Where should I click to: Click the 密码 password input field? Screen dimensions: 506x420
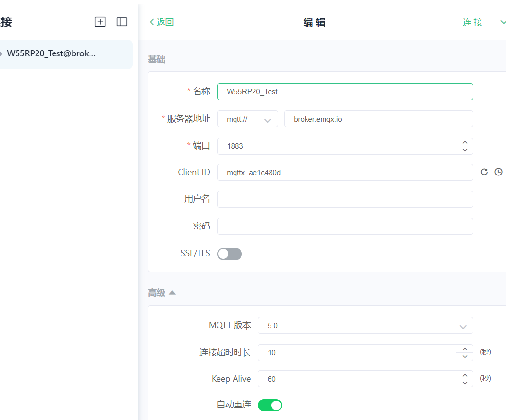point(345,226)
